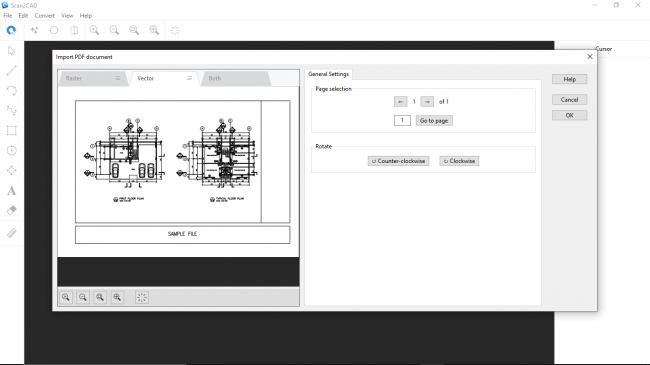Image resolution: width=650 pixels, height=365 pixels.
Task: Open the View menu
Action: (x=67, y=15)
